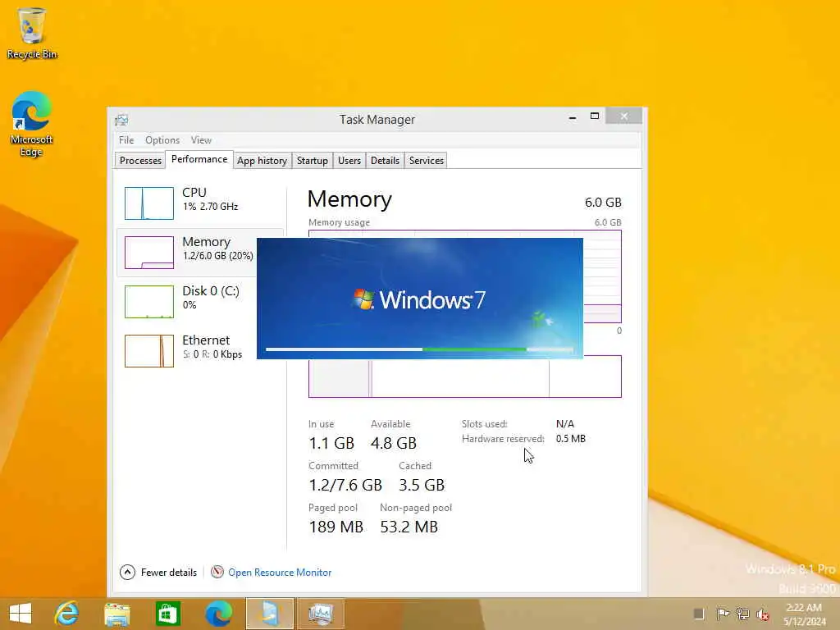Image resolution: width=840 pixels, height=630 pixels.
Task: Open the Microsoft Edge desktop shortcut
Action: (x=32, y=124)
